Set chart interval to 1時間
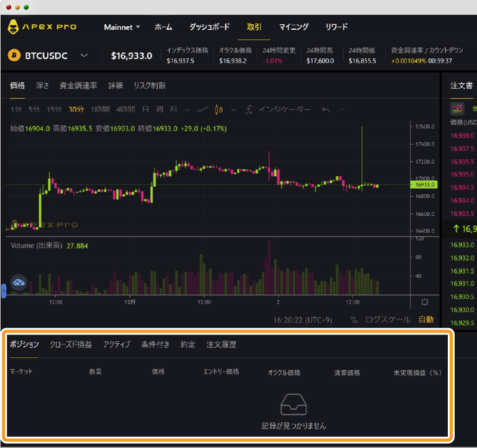Viewport: 477px width, 448px height. pos(100,109)
